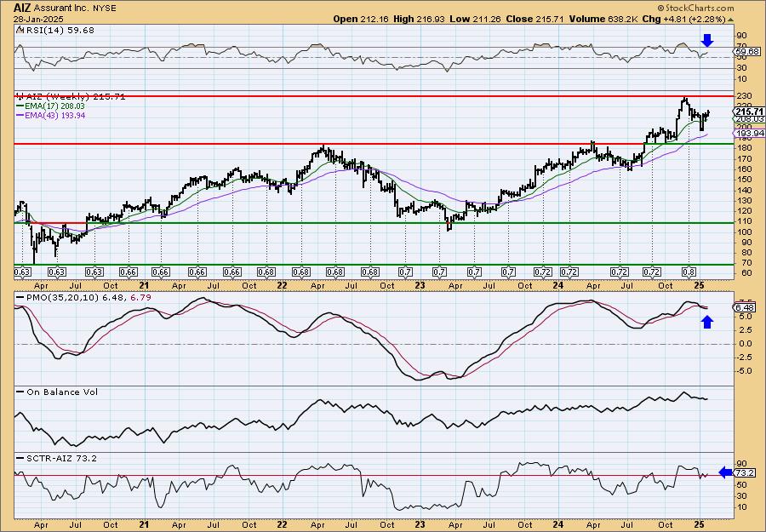Click the 73.2 SCTR value tag on right axis
The image size is (766, 532).
(746, 473)
